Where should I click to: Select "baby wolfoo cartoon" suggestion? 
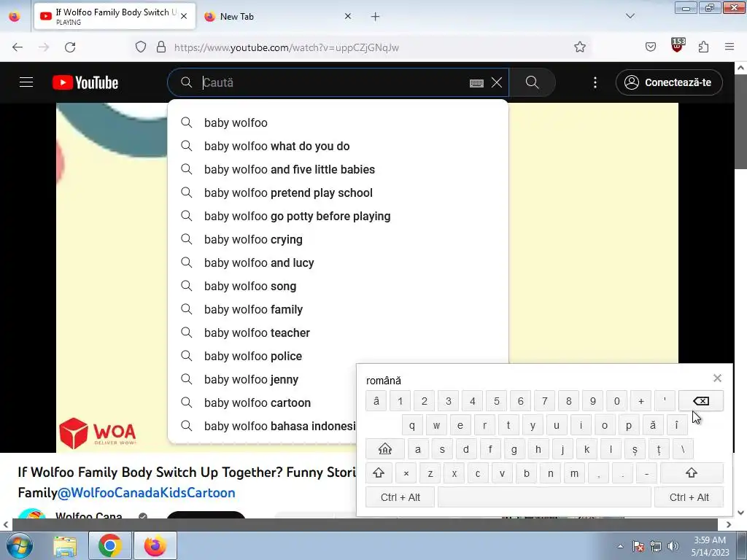coord(263,402)
